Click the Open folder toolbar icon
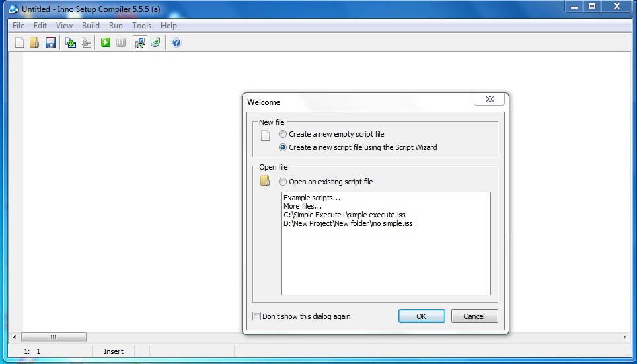Viewport: 637px width, 364px height. click(34, 42)
